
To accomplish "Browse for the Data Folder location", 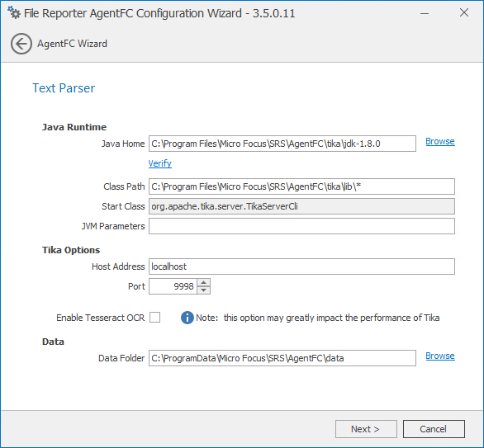I will point(440,356).
